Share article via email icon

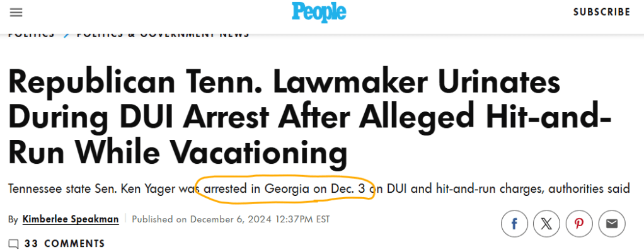[x=611, y=223]
